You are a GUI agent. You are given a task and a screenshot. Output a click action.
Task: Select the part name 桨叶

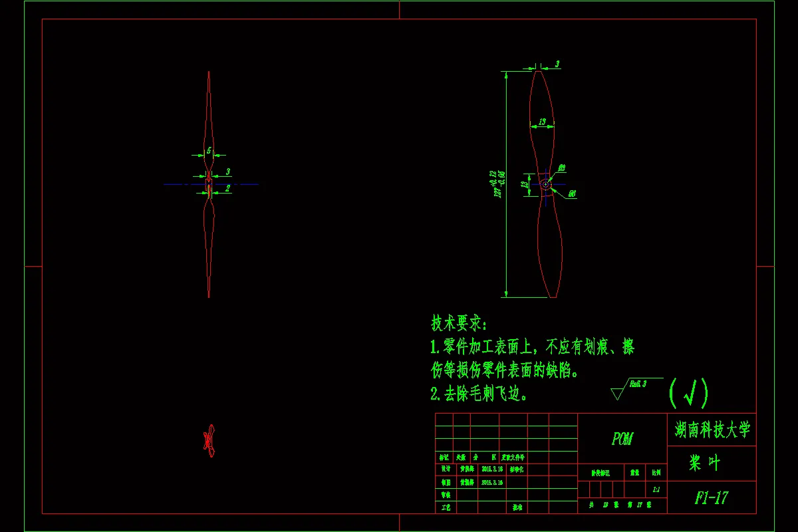705,464
